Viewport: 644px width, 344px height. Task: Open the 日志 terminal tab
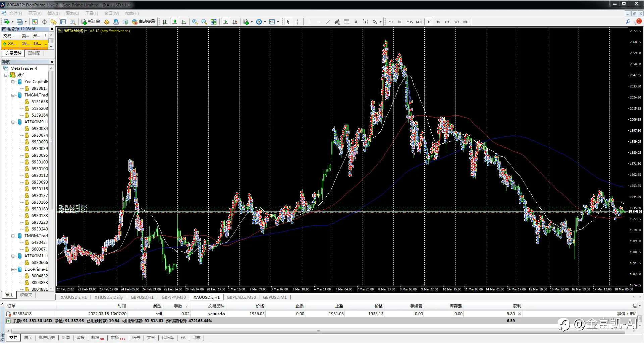click(x=196, y=338)
